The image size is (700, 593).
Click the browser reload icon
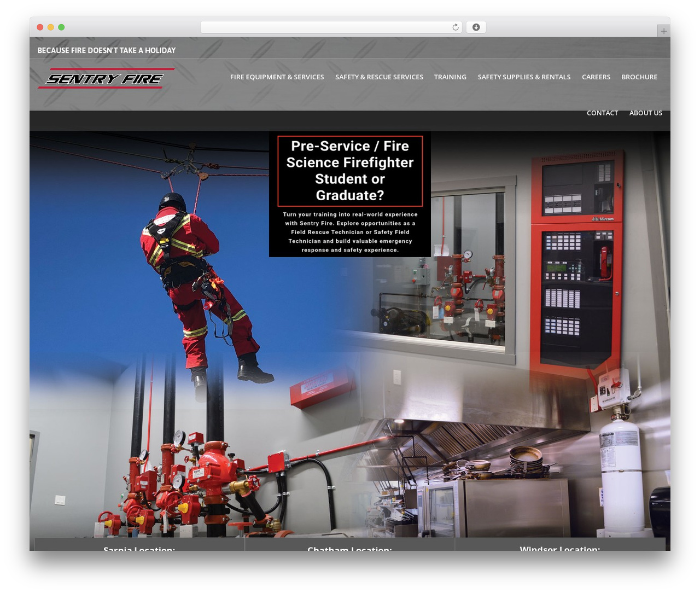(455, 27)
